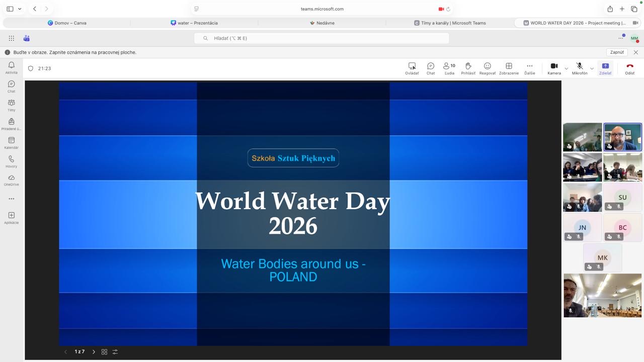Image resolution: width=644 pixels, height=362 pixels.
Task: Open Reagovať reactions menu
Action: point(487,68)
